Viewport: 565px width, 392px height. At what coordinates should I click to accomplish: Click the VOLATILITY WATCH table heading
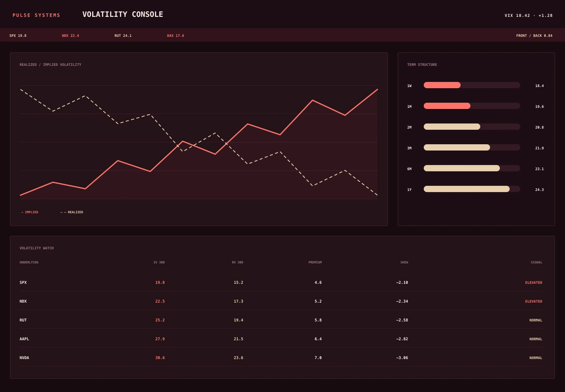(x=36, y=248)
